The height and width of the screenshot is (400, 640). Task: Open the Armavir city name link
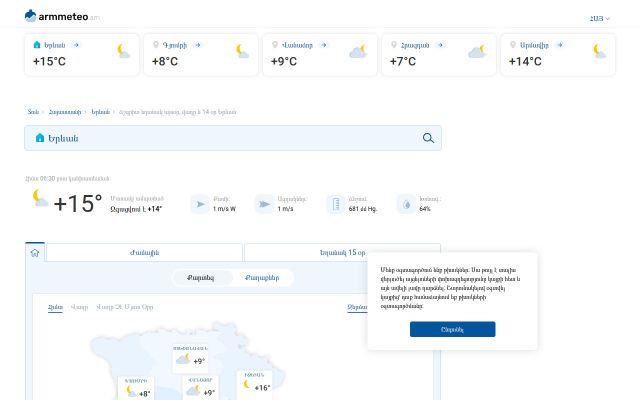(x=534, y=45)
